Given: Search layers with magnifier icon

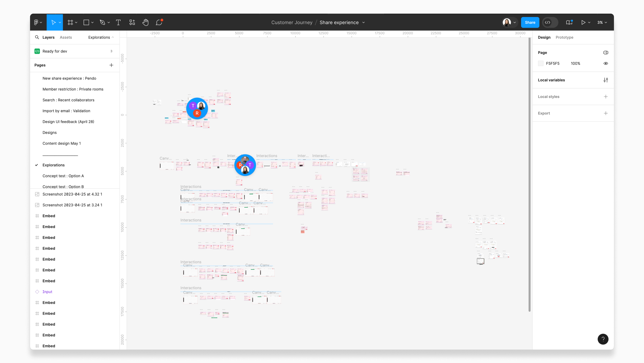Looking at the screenshot, I should pos(37,37).
